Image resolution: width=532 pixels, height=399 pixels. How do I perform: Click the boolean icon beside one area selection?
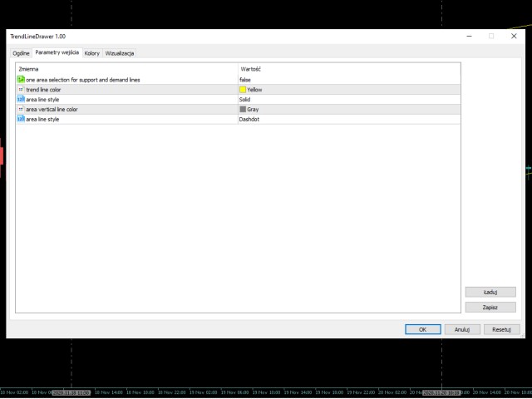click(21, 80)
